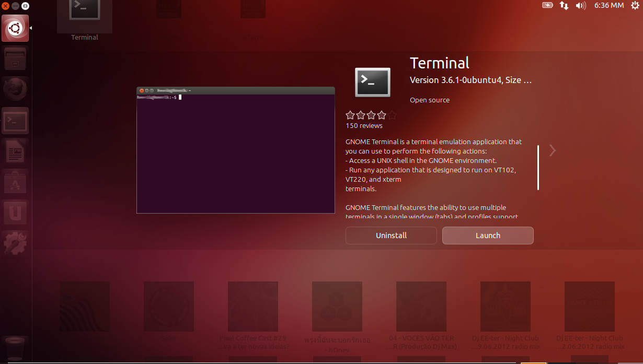The image size is (643, 364).
Task: Open Firefox from the launcher
Action: pos(16,89)
